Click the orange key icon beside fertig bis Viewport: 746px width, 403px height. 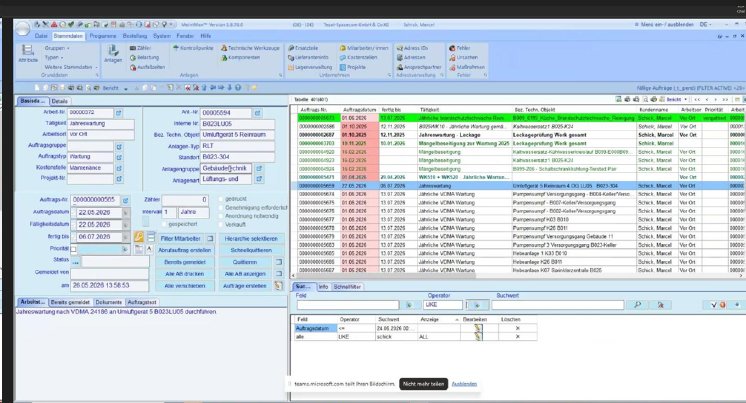(x=138, y=237)
